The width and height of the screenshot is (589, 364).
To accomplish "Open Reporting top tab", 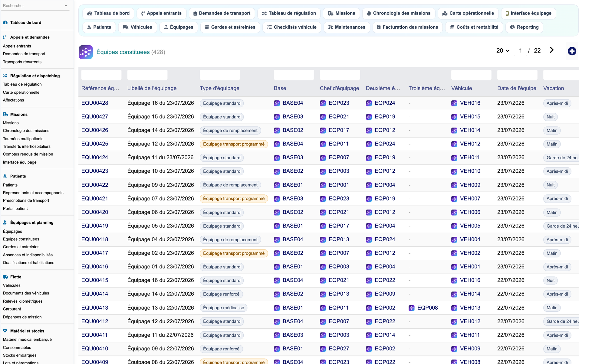I will pos(524,27).
